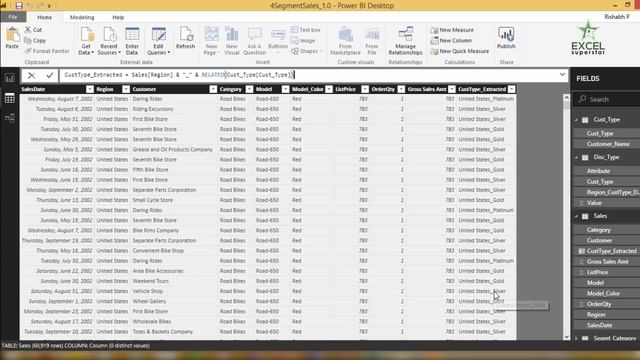Viewport: 640px width, 360px height.
Task: Open Customer column filter dropdown
Action: pyautogui.click(x=213, y=89)
